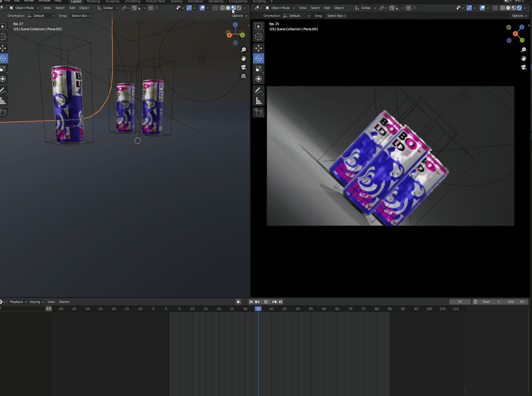The height and width of the screenshot is (396, 532).
Task: Enable wireframe shading in left viewport
Action: (x=222, y=8)
